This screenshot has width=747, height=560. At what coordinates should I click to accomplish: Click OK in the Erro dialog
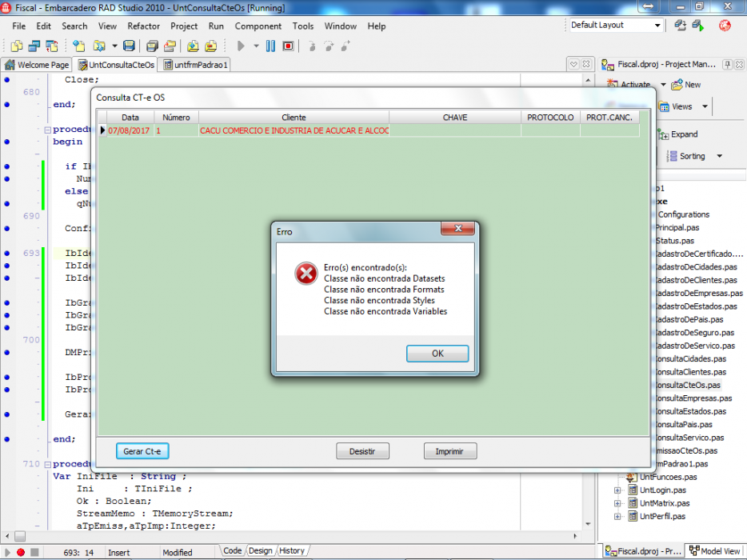[x=437, y=354]
